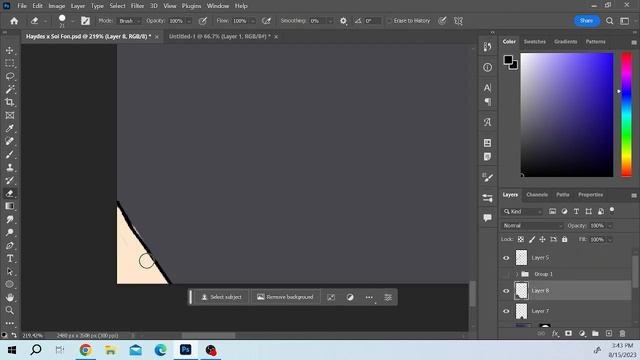
Task: Select the Move tool
Action: pyautogui.click(x=10, y=50)
